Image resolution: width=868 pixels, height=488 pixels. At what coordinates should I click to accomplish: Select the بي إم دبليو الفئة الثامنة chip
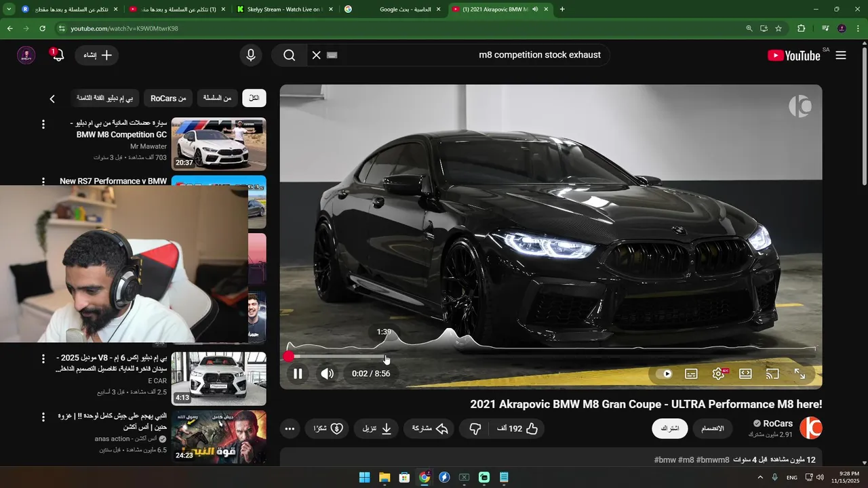pos(104,98)
